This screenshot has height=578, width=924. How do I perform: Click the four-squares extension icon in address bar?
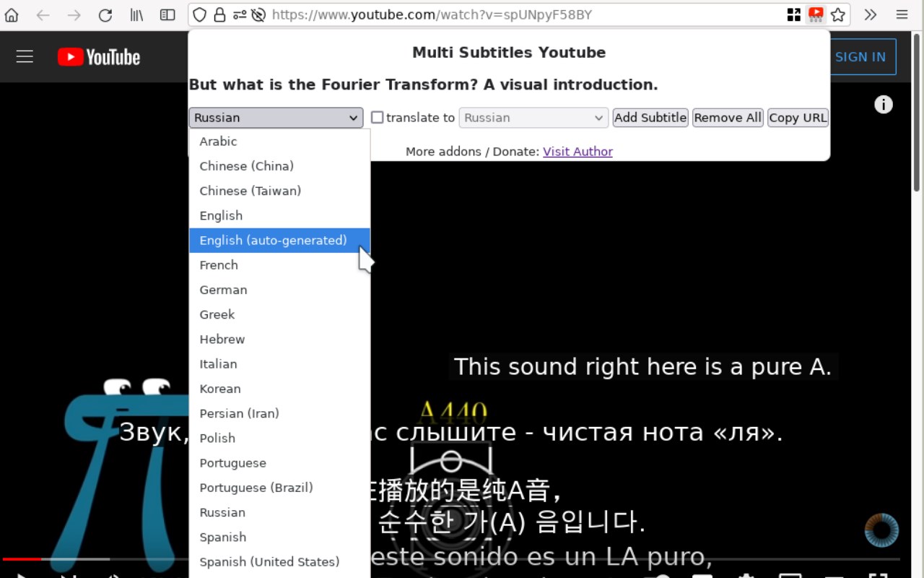pyautogui.click(x=794, y=14)
